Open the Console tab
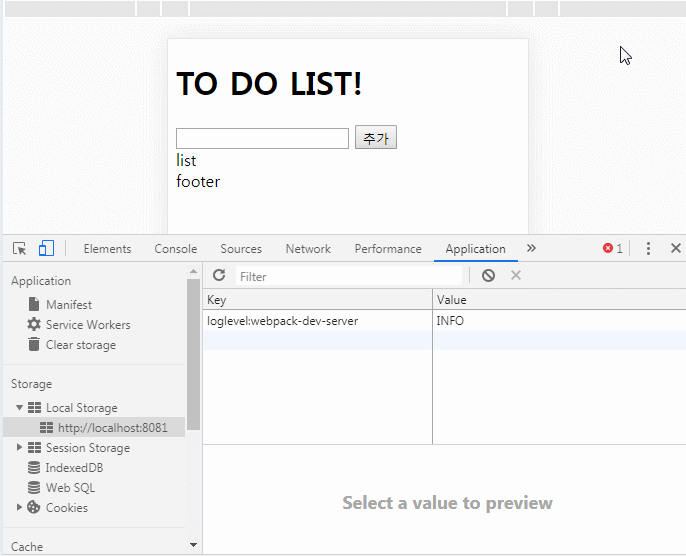The image size is (686, 556). point(175,249)
